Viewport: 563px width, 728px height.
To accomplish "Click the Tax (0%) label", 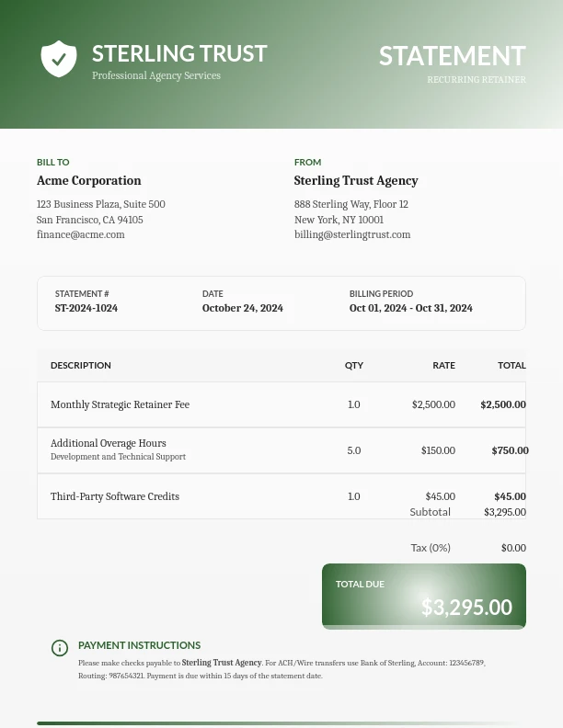I will click(430, 547).
